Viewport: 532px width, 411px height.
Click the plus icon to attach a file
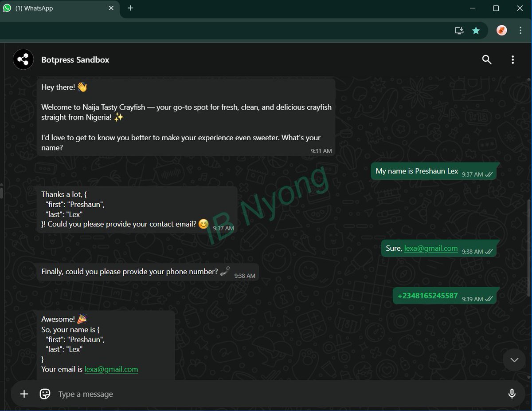pyautogui.click(x=23, y=394)
